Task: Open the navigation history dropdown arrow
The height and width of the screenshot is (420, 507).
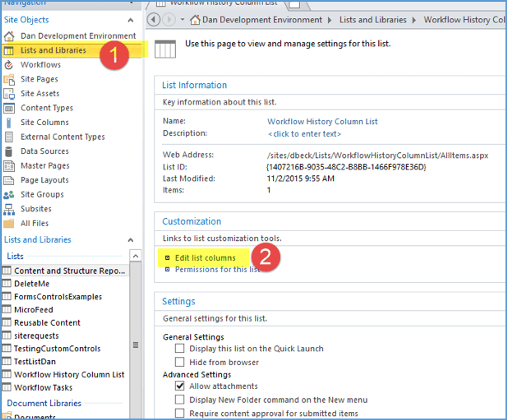Action: coord(182,20)
